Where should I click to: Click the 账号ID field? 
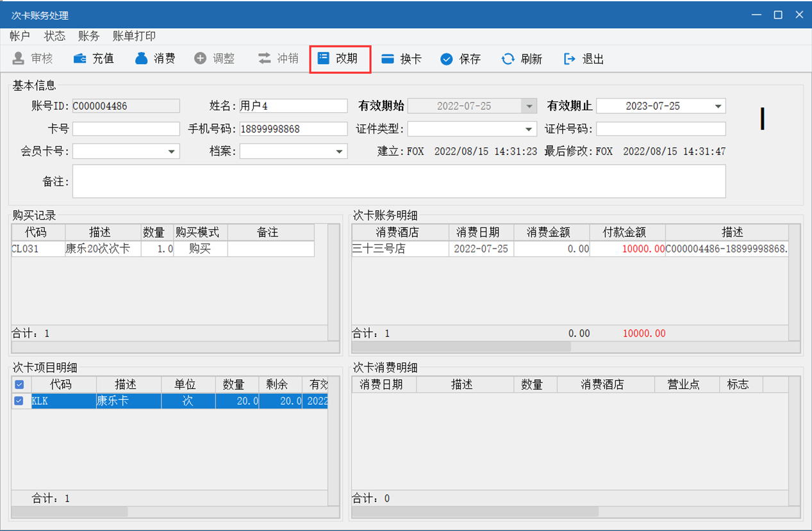pos(126,106)
